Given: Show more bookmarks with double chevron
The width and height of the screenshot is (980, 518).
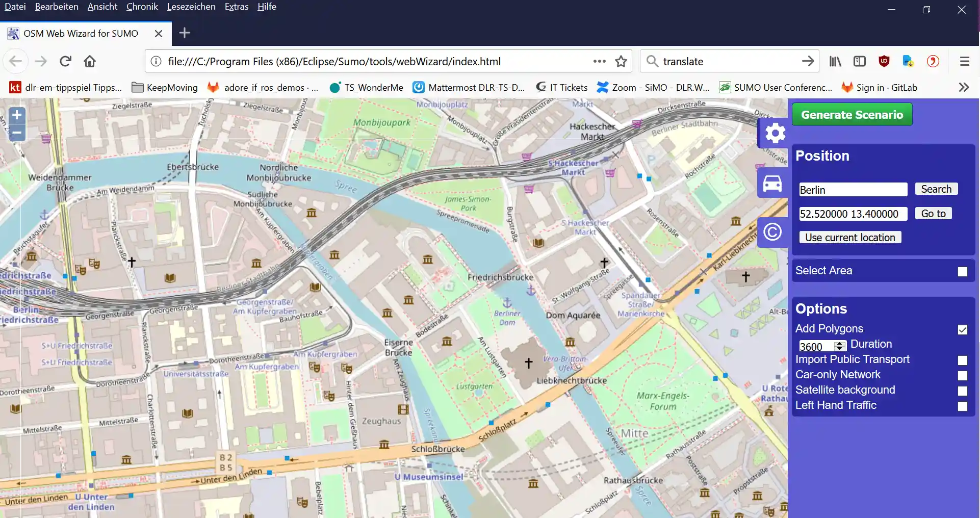Looking at the screenshot, I should [963, 88].
